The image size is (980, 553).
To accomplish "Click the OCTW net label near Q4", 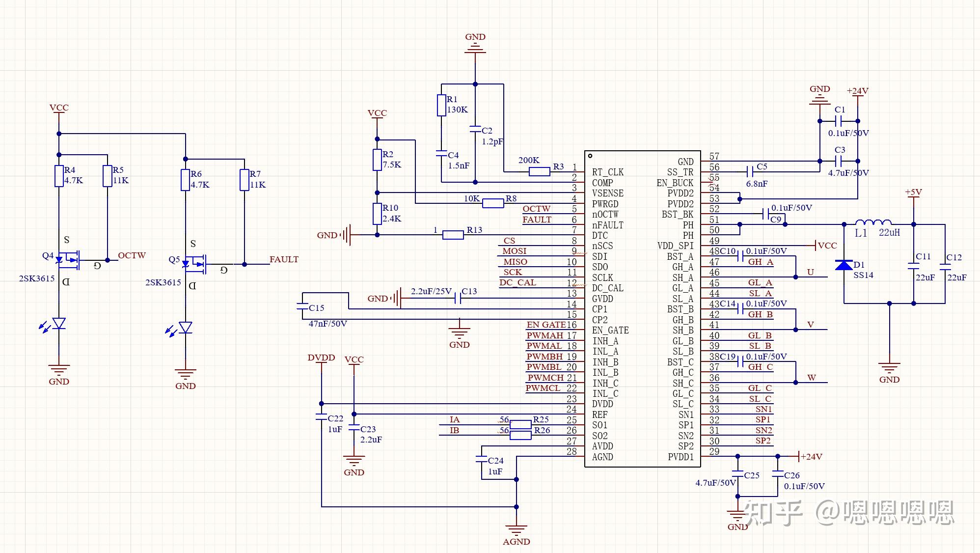I will click(x=132, y=255).
